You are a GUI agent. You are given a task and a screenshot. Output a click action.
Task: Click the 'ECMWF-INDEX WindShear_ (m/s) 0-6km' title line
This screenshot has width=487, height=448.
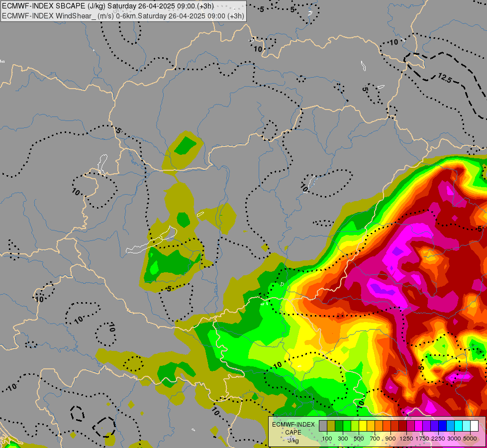(123, 16)
